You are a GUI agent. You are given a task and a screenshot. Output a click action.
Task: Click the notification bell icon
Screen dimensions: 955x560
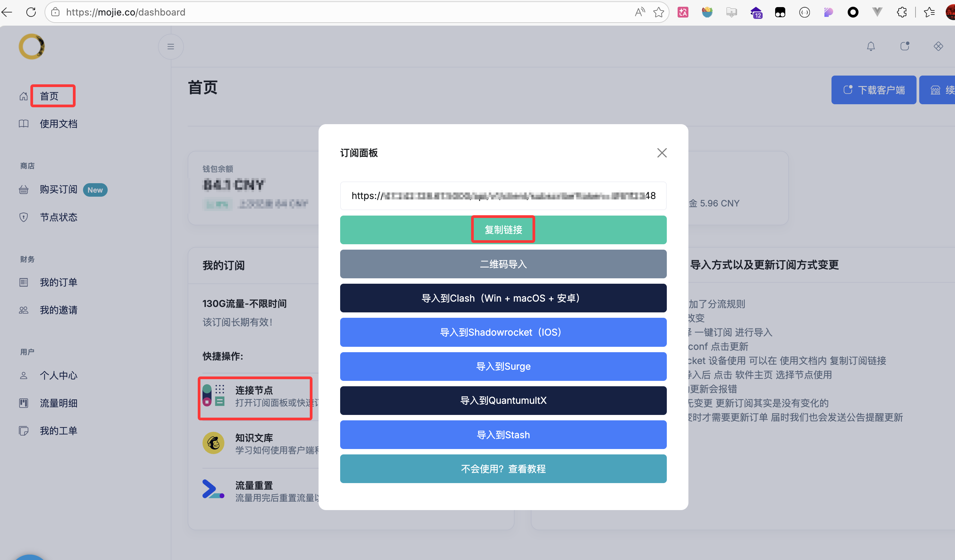871,46
